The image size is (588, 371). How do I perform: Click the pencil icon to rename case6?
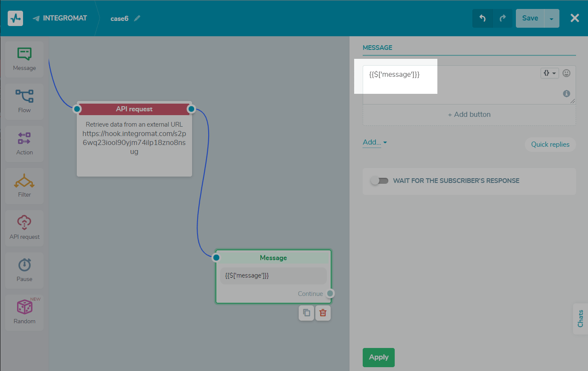tap(137, 18)
